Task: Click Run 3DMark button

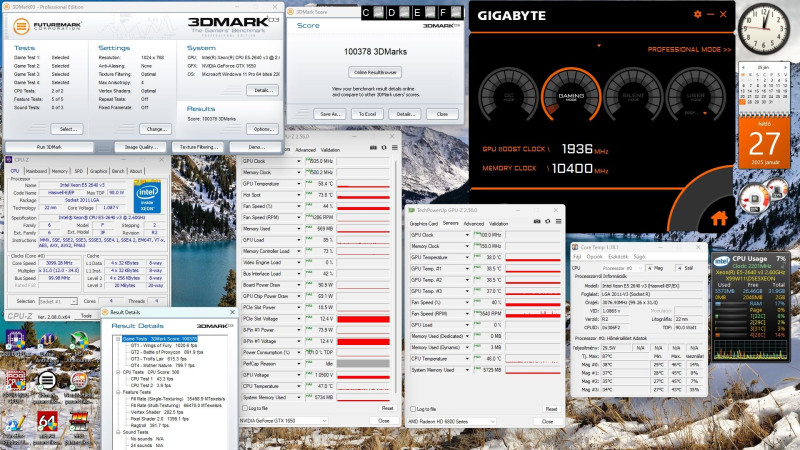Action: click(x=49, y=147)
